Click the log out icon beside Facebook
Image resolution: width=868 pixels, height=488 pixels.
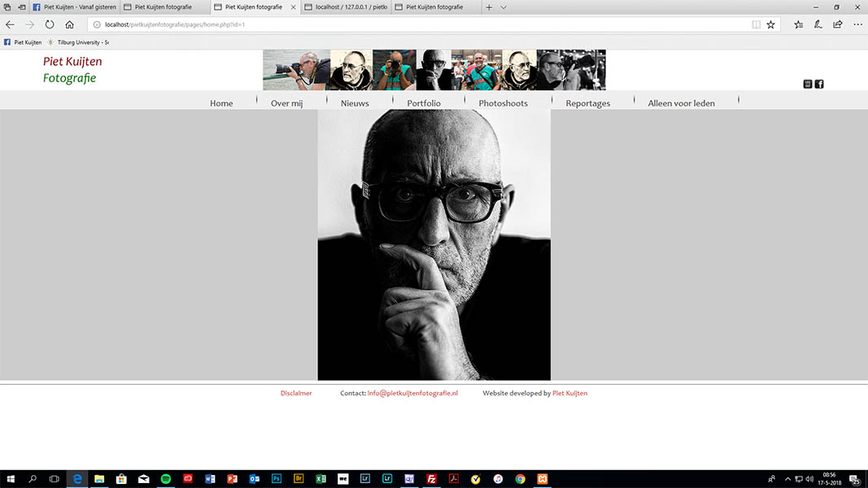click(x=808, y=84)
